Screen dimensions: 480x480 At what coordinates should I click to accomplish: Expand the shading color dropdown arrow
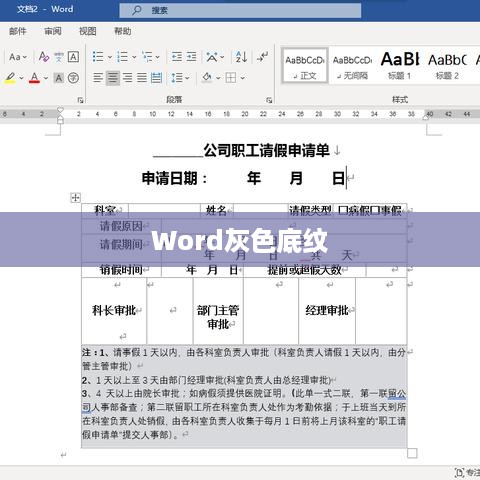click(x=218, y=78)
